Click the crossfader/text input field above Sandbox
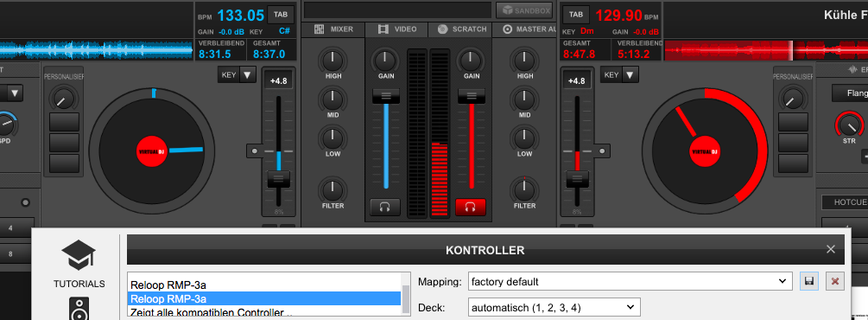This screenshot has height=320, width=868. point(397,10)
